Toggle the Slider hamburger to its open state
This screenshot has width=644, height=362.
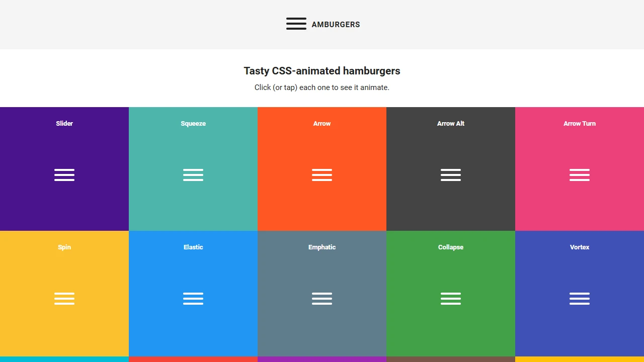tap(64, 175)
